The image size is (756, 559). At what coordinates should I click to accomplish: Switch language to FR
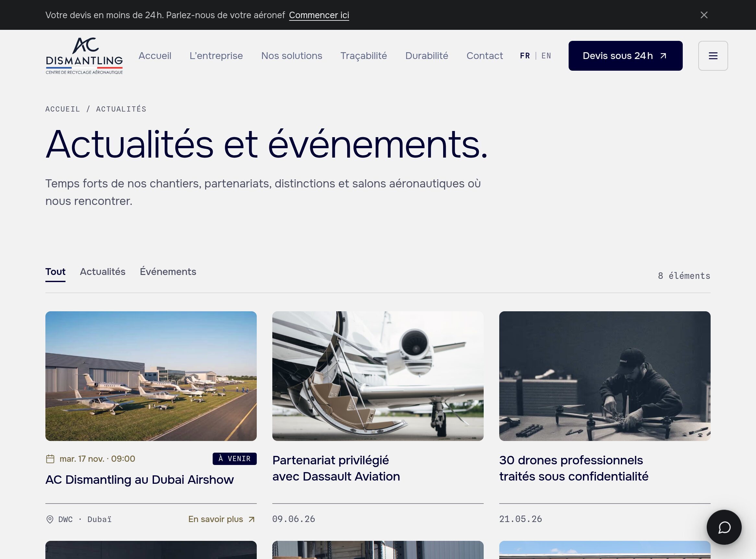[x=525, y=56]
